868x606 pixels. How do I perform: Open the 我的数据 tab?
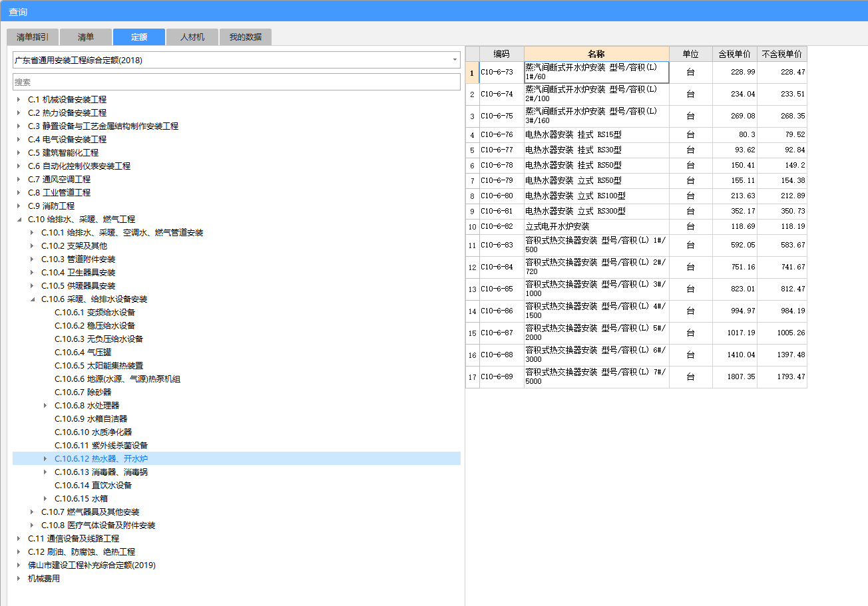[x=246, y=37]
